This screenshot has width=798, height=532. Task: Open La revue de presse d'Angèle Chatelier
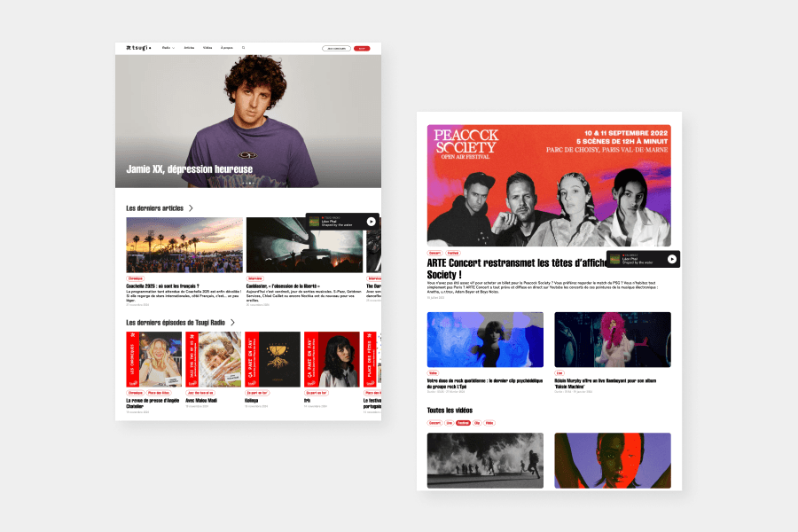click(153, 403)
